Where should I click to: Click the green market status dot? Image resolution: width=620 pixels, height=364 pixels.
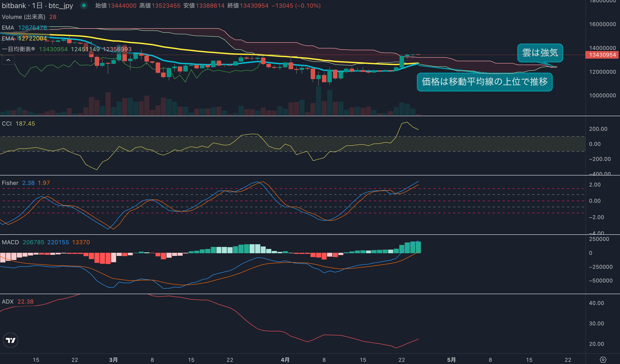click(84, 5)
